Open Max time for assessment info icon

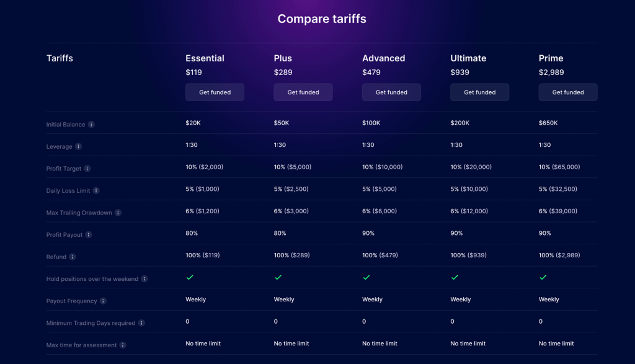point(123,345)
